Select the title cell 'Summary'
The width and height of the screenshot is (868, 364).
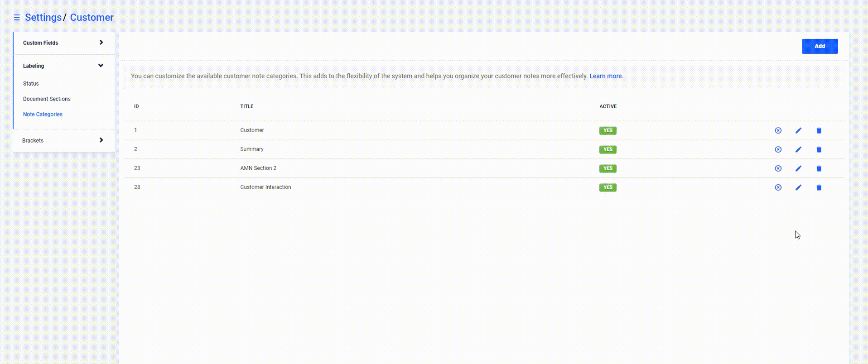[x=251, y=149]
